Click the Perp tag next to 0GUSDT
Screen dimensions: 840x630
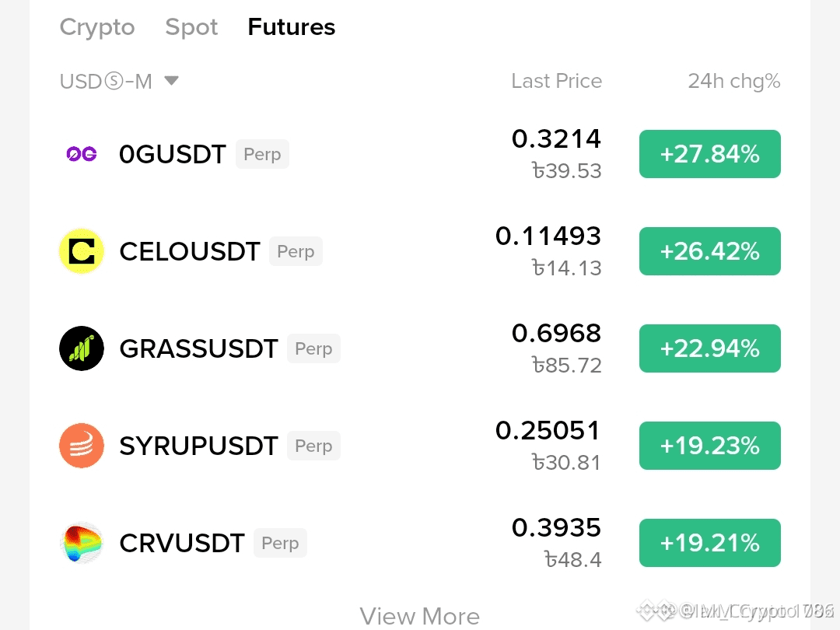(x=263, y=154)
